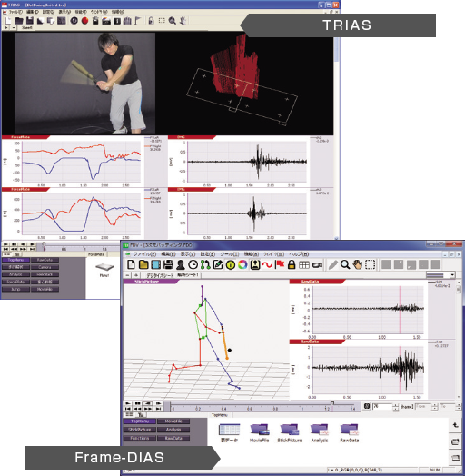
Task: Click the Plate1 icon in TRIAS ForcePlate panel
Action: (x=104, y=270)
